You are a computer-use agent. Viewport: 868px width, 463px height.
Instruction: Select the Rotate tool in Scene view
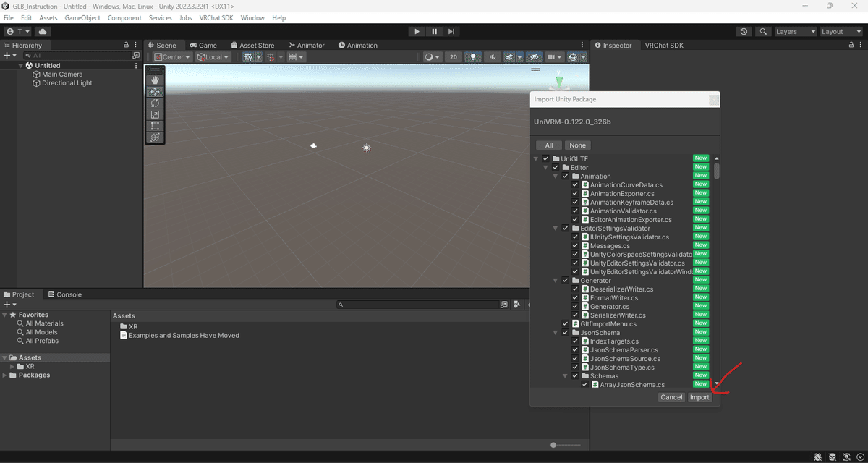coord(155,103)
